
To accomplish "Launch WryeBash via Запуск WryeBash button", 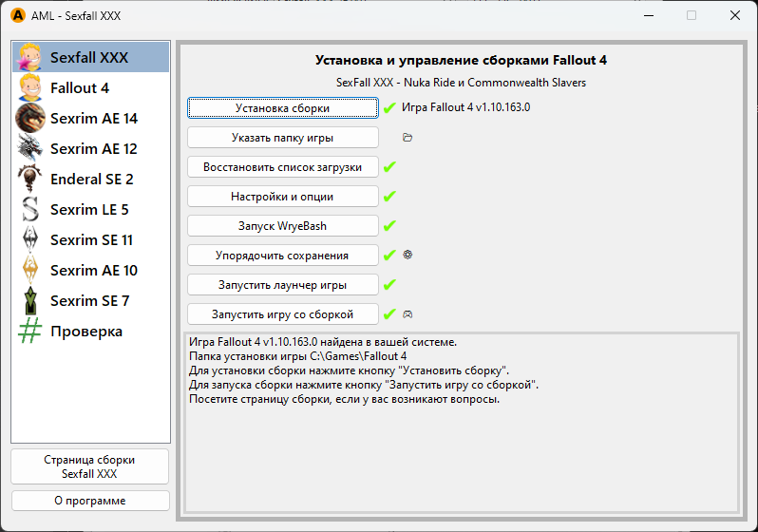I will click(283, 226).
